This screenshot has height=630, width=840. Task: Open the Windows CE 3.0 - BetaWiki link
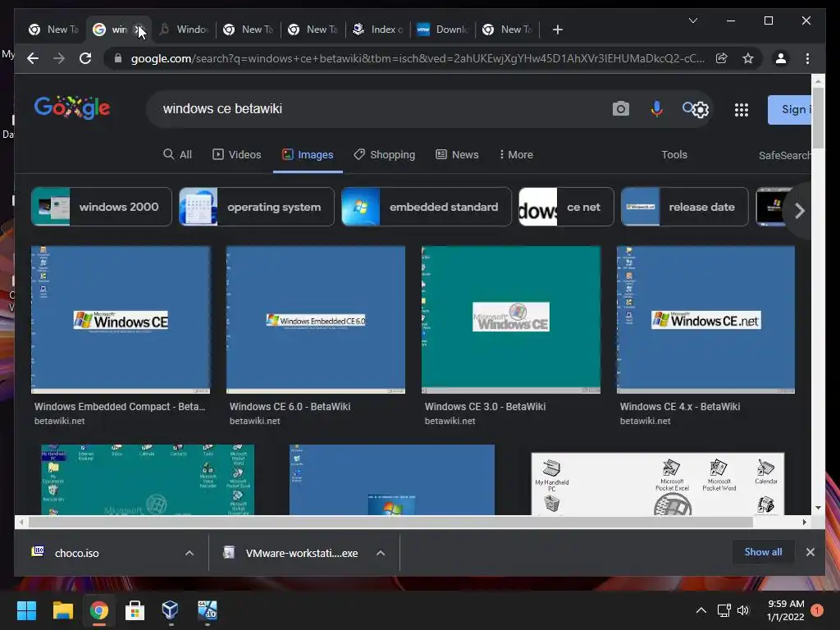coord(485,407)
